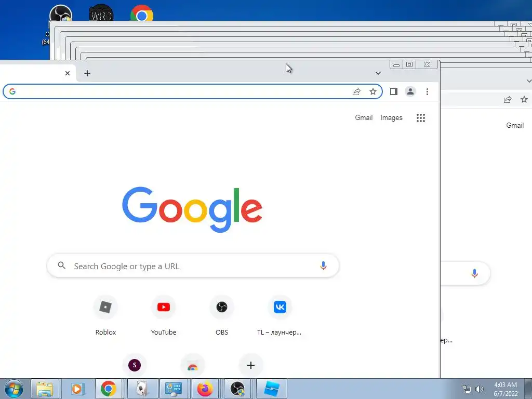532x399 pixels.
Task: Expand the tab search chevron
Action: 378,73
